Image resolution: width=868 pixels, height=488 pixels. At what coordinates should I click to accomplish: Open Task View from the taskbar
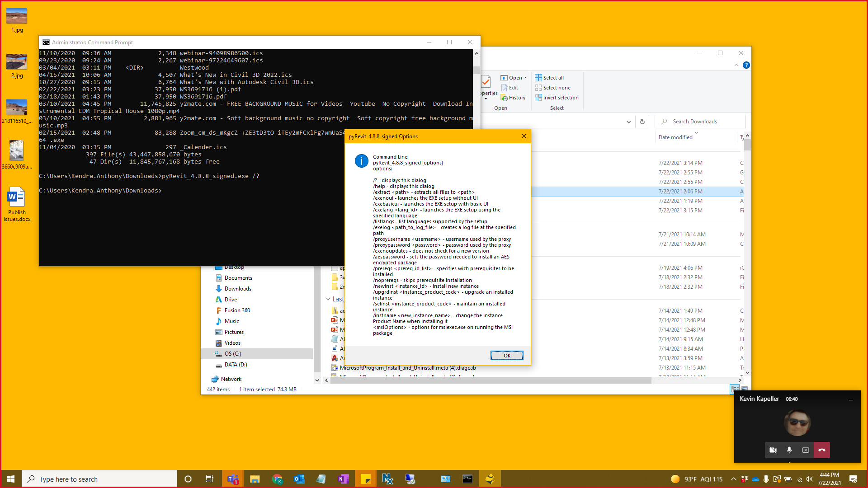pos(210,479)
